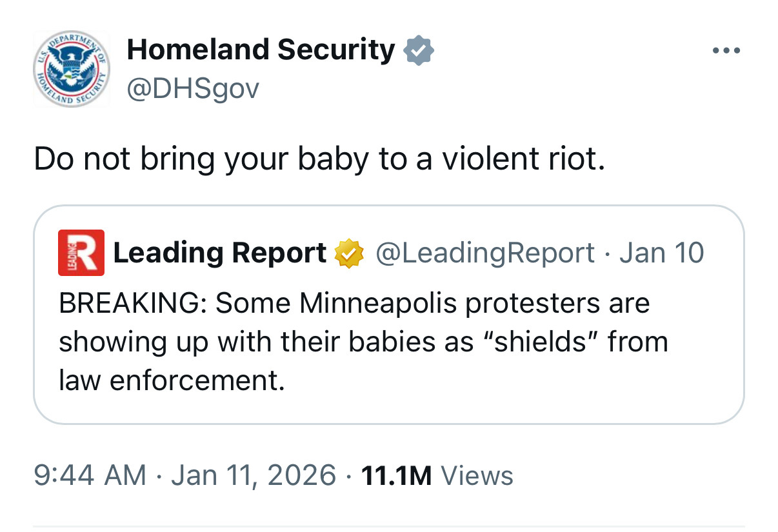This screenshot has height=532, width=778.
Task: Click the quoted word "shields"
Action: (x=533, y=342)
